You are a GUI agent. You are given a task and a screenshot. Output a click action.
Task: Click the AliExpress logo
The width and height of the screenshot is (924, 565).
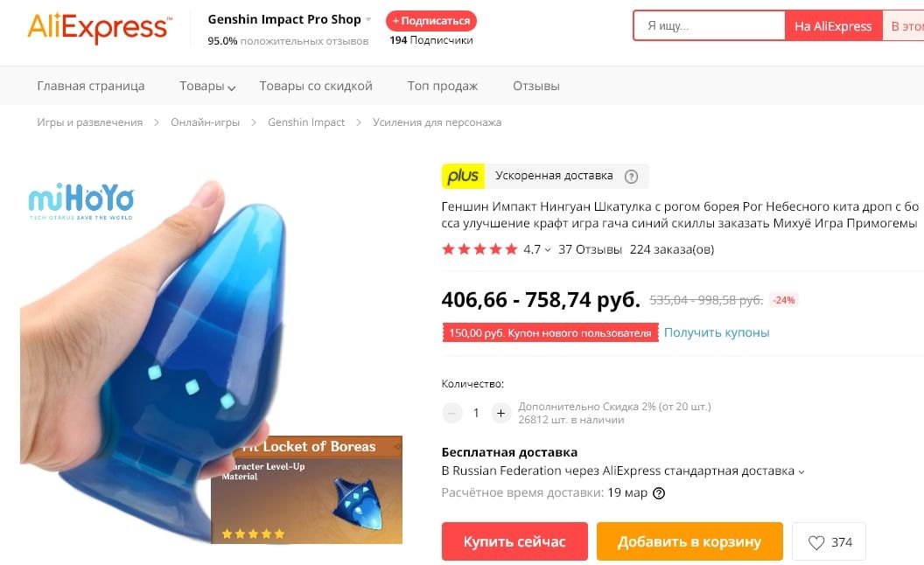100,27
